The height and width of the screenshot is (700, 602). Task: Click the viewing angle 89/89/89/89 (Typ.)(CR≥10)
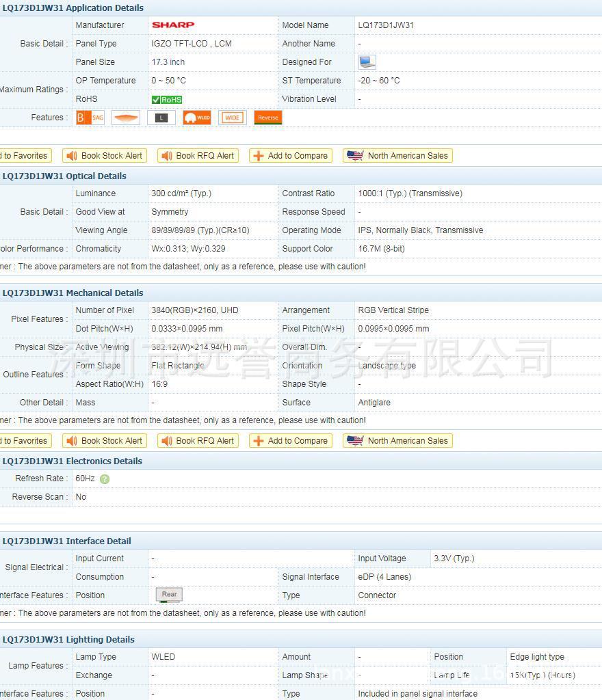[200, 230]
